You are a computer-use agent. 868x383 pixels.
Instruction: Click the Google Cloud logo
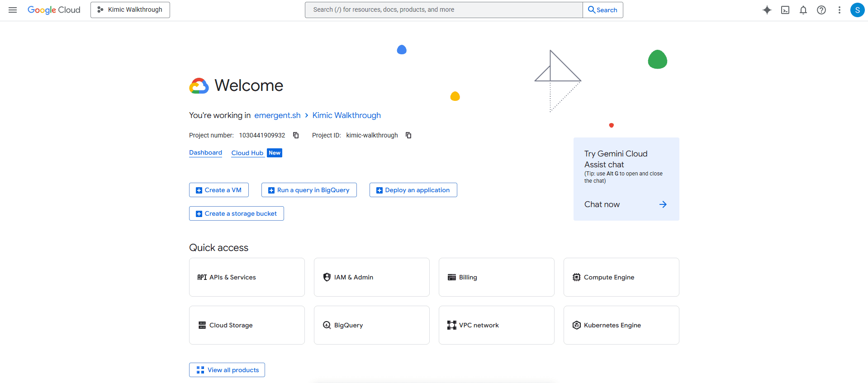click(x=54, y=10)
